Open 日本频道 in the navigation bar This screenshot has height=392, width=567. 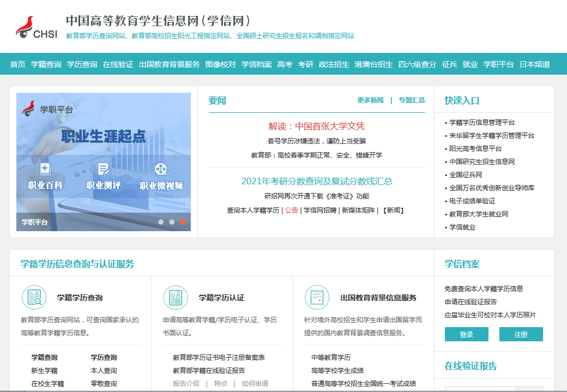535,64
